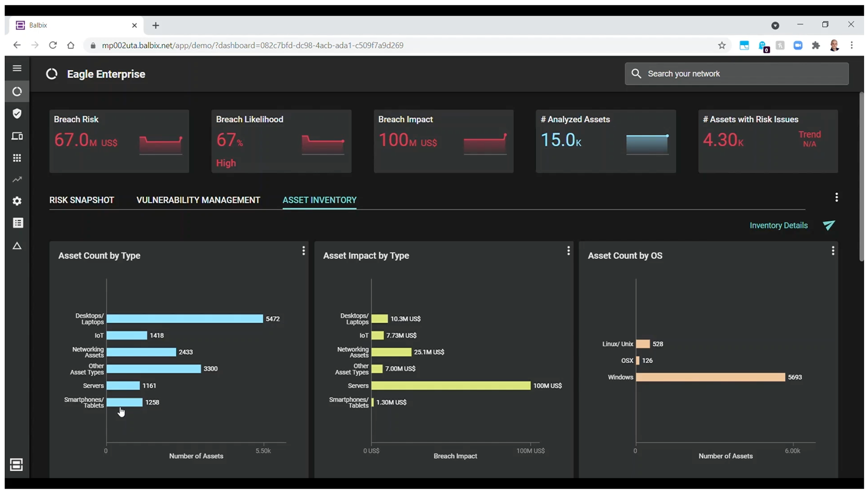This screenshot has width=868, height=494.
Task: Open Asset Count by OS options menu
Action: coord(833,251)
